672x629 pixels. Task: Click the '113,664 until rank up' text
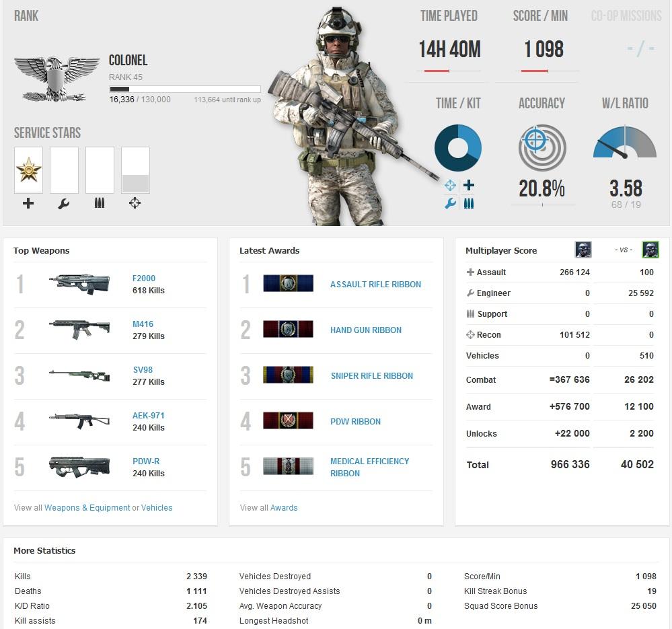point(227,100)
